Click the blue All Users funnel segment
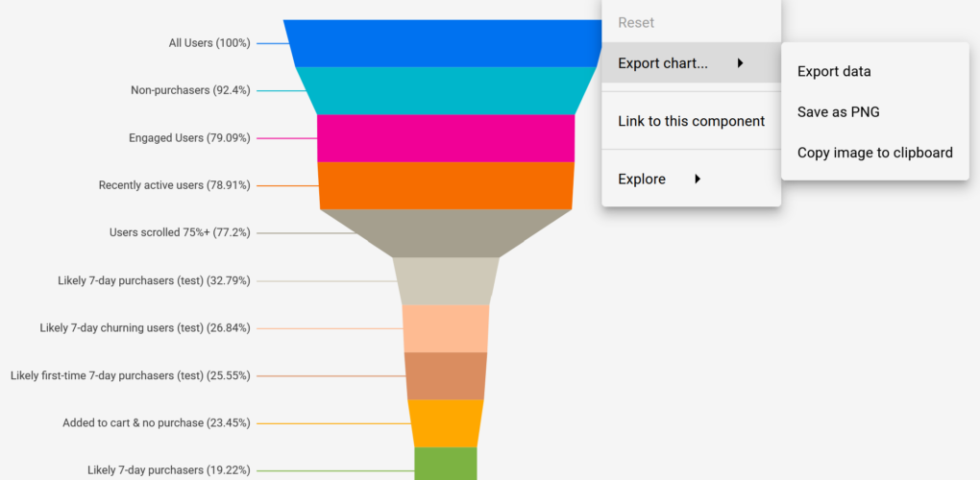Screen dimensions: 980x480 (442, 43)
